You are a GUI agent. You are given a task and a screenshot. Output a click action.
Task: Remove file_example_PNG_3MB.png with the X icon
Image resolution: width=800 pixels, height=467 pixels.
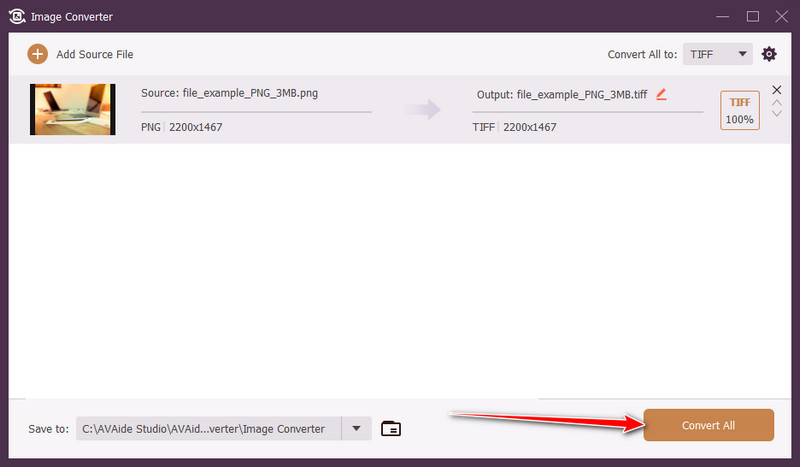coord(777,91)
